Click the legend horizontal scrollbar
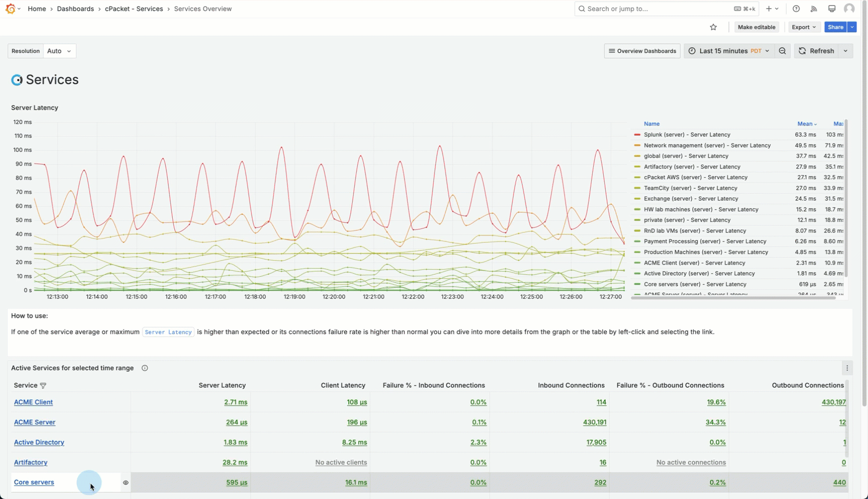868x499 pixels. click(733, 298)
